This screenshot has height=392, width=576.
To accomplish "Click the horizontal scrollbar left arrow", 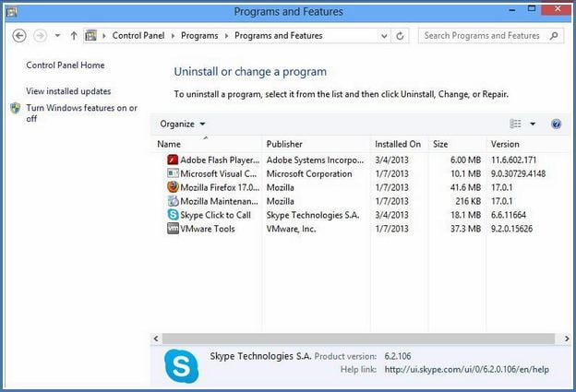I will [156, 339].
